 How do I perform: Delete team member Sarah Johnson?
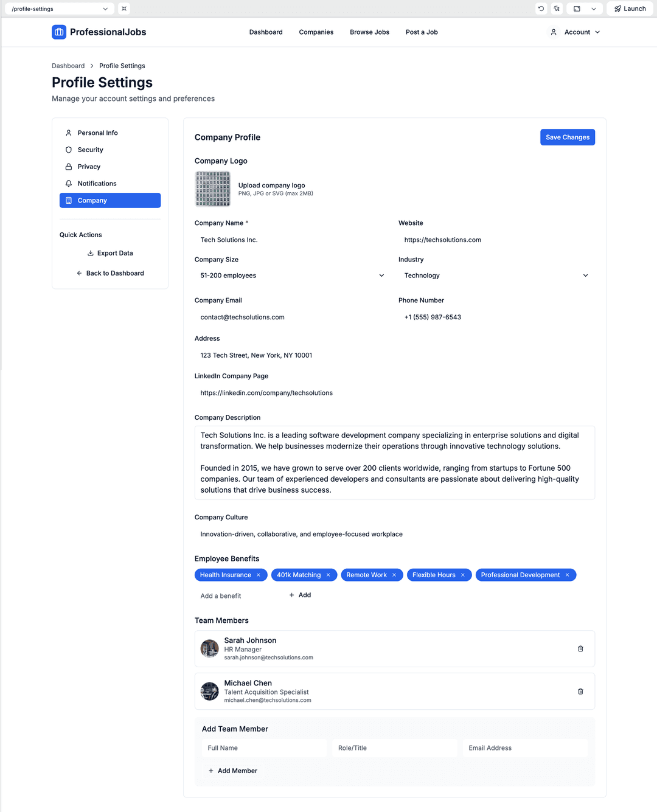point(580,649)
